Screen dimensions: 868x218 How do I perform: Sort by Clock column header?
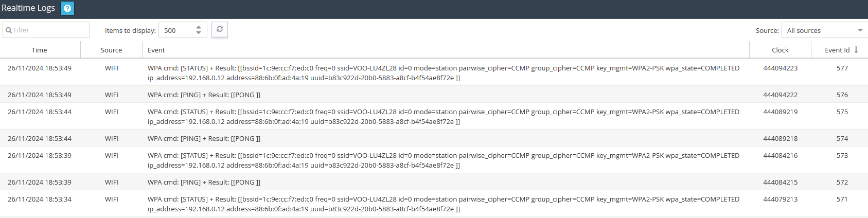[x=780, y=50]
